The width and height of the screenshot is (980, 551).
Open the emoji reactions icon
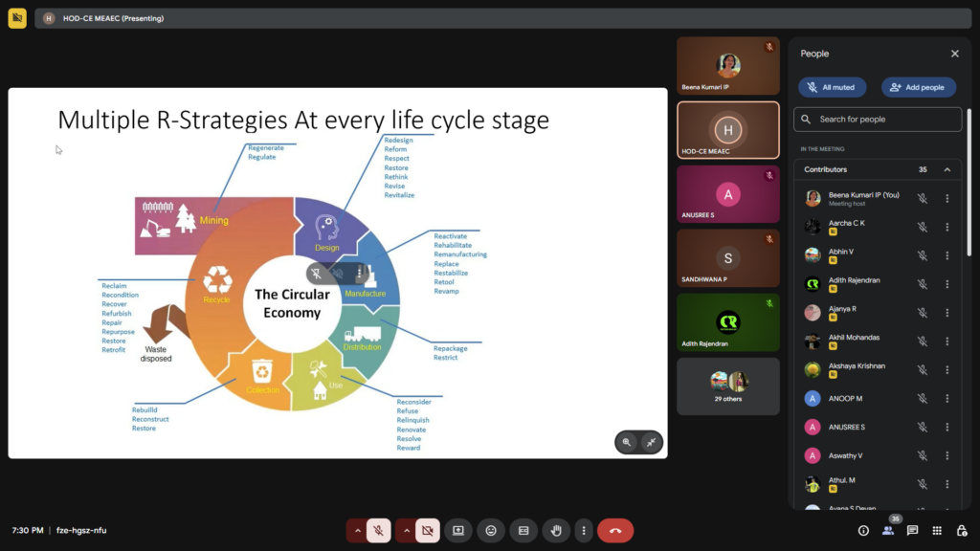[491, 530]
